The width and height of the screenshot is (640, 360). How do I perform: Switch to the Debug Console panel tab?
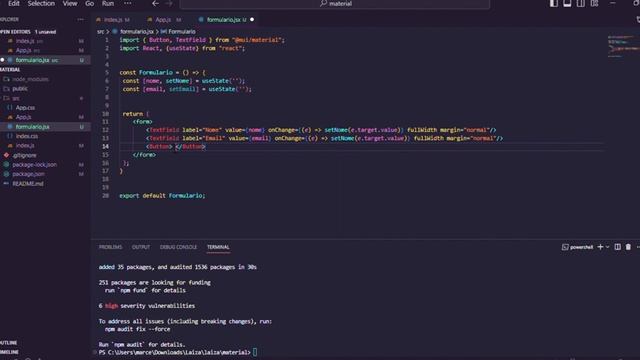pos(178,247)
